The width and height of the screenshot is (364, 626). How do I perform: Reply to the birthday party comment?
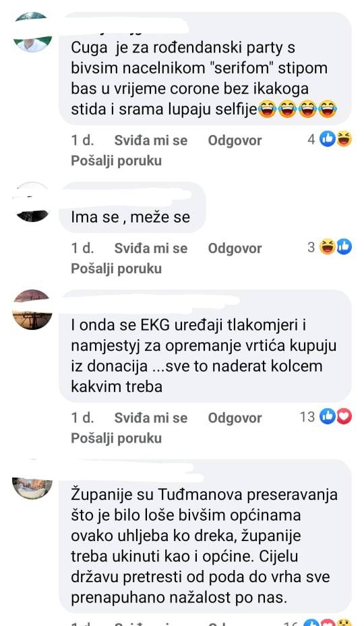(x=235, y=140)
